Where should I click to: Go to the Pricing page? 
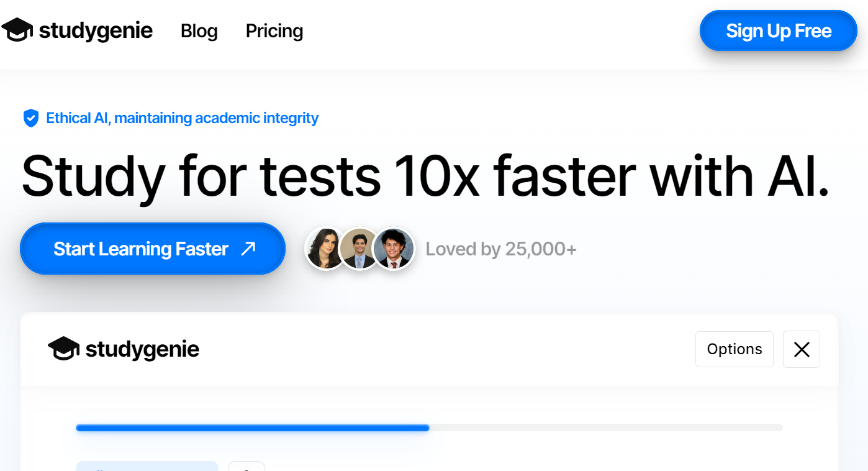(x=274, y=30)
